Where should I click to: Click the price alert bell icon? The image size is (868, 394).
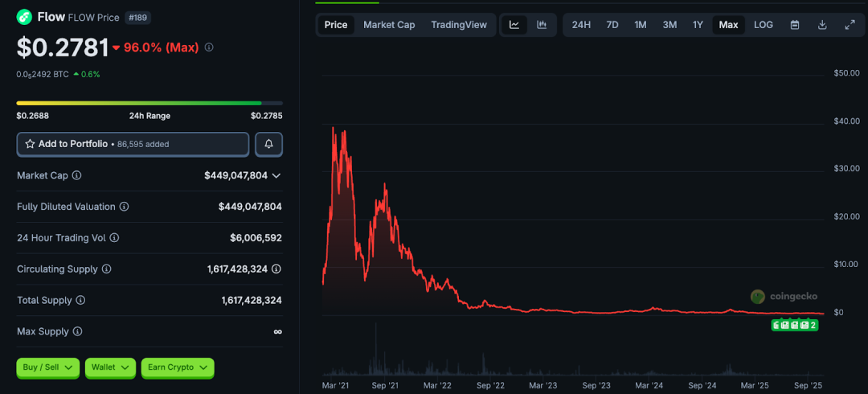click(268, 144)
